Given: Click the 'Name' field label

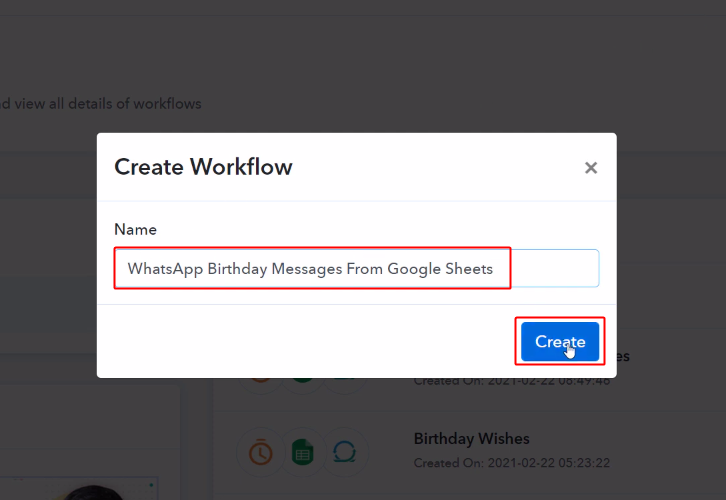Looking at the screenshot, I should pyautogui.click(x=135, y=229).
